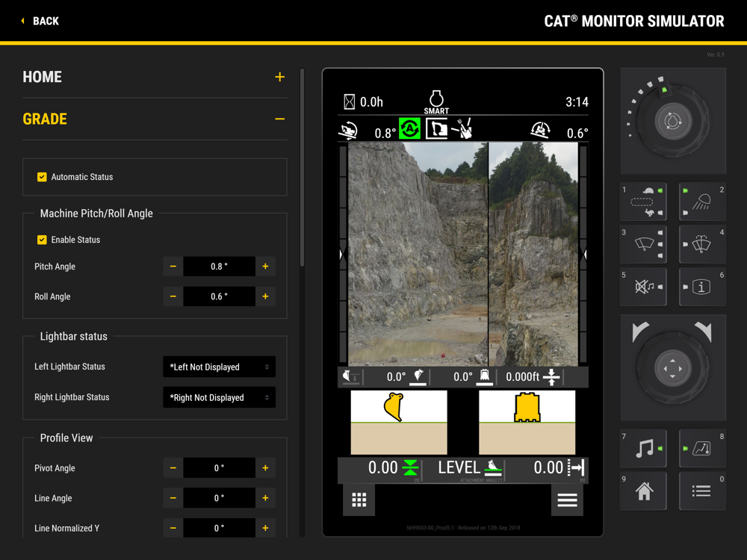
Task: Expand the HOME section
Action: pos(279,77)
